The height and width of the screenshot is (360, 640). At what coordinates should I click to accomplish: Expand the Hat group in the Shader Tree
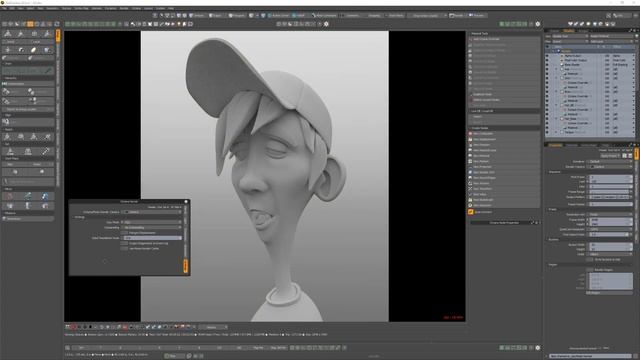click(556, 69)
